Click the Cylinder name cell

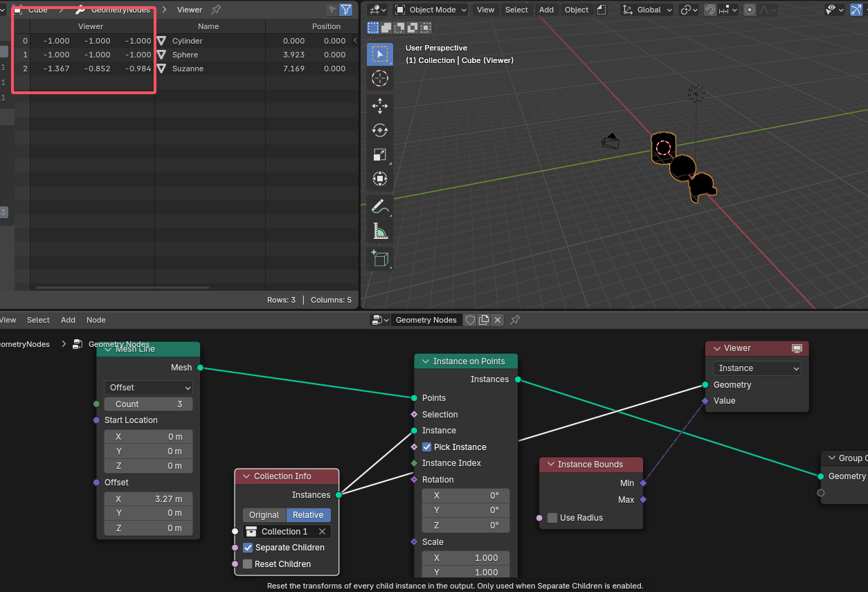tap(188, 41)
